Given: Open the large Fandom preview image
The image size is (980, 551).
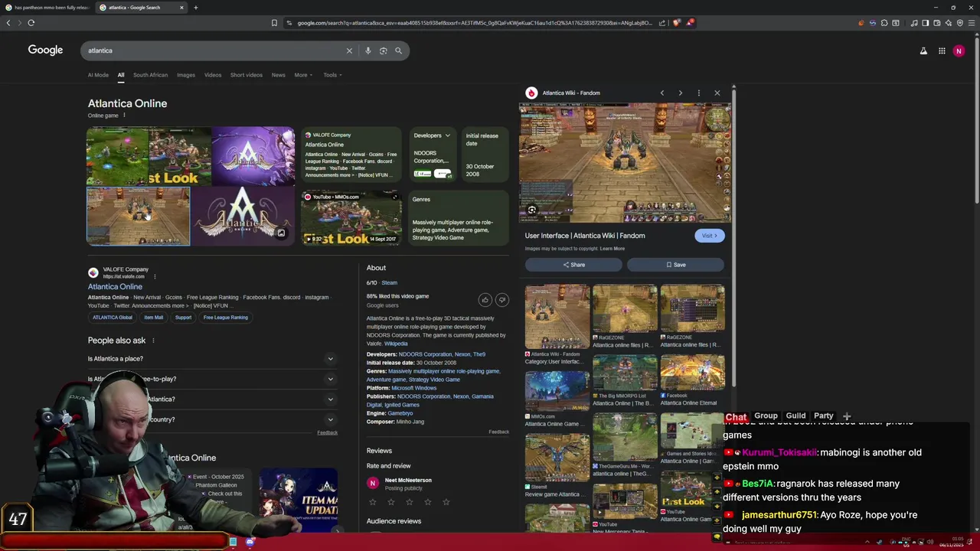Looking at the screenshot, I should click(x=626, y=163).
